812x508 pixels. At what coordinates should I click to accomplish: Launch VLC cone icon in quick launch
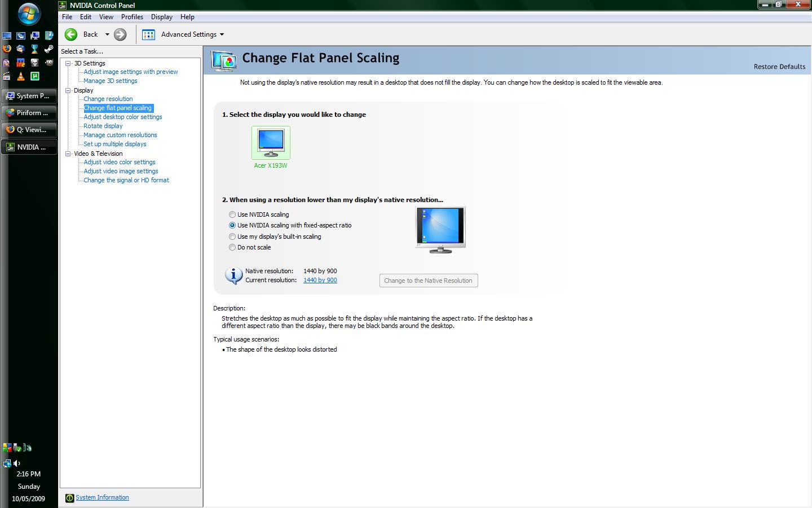[x=21, y=77]
